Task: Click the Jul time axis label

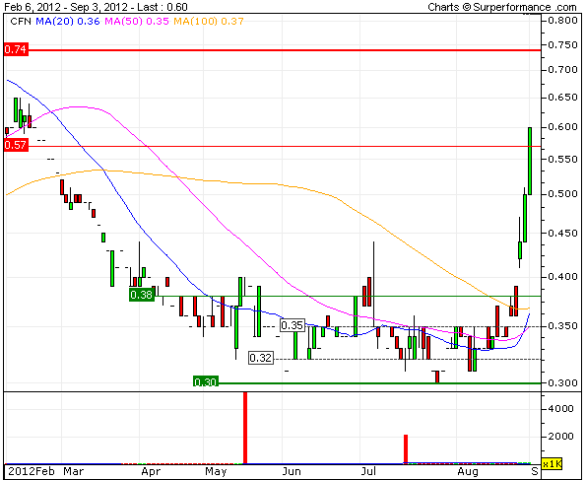Action: click(x=368, y=471)
